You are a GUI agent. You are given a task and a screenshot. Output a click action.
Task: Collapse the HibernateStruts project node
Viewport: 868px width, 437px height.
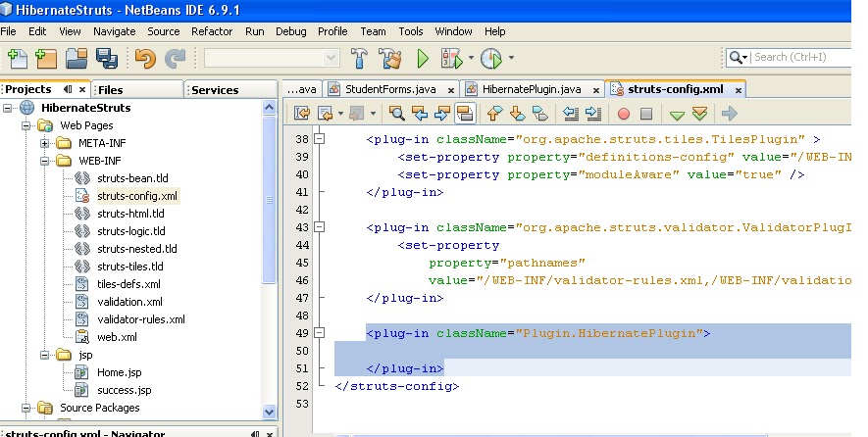click(7, 108)
